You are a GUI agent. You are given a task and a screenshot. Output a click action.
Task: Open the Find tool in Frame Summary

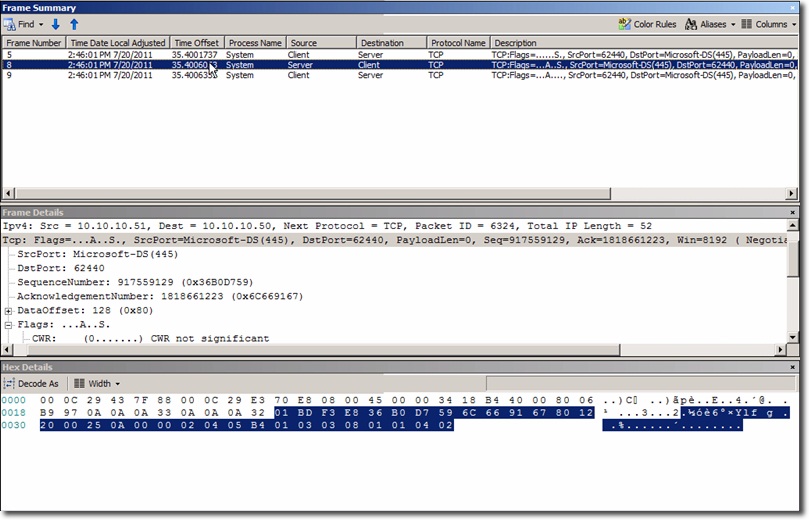click(19, 24)
